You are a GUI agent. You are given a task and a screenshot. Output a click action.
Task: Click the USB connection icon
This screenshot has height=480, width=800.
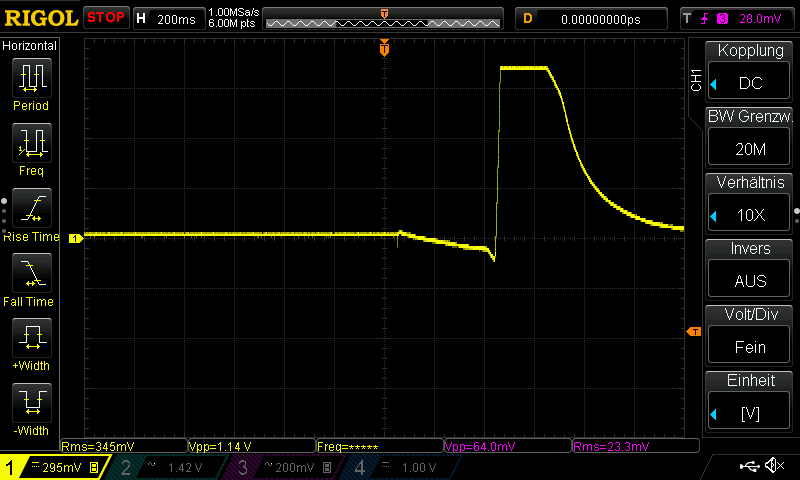point(749,465)
